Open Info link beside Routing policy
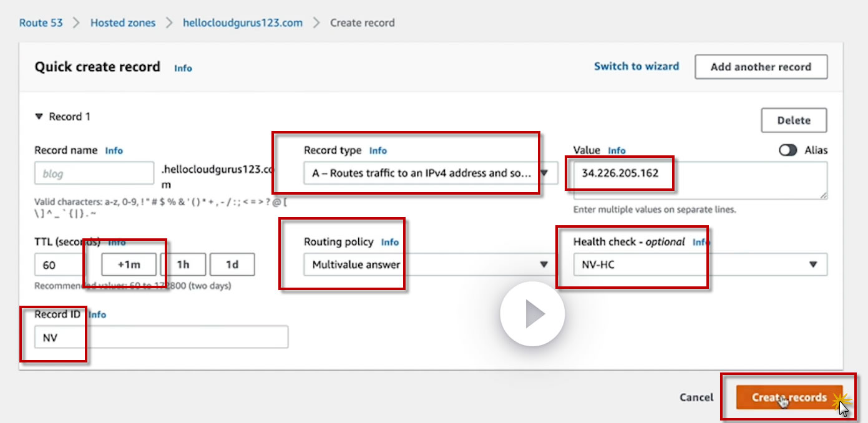The height and width of the screenshot is (423, 868). [390, 242]
